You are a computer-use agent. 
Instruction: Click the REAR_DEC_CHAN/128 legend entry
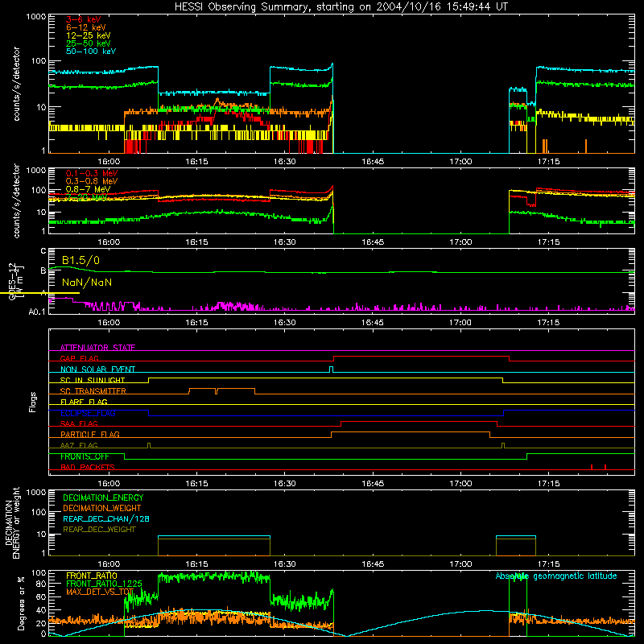(106, 518)
